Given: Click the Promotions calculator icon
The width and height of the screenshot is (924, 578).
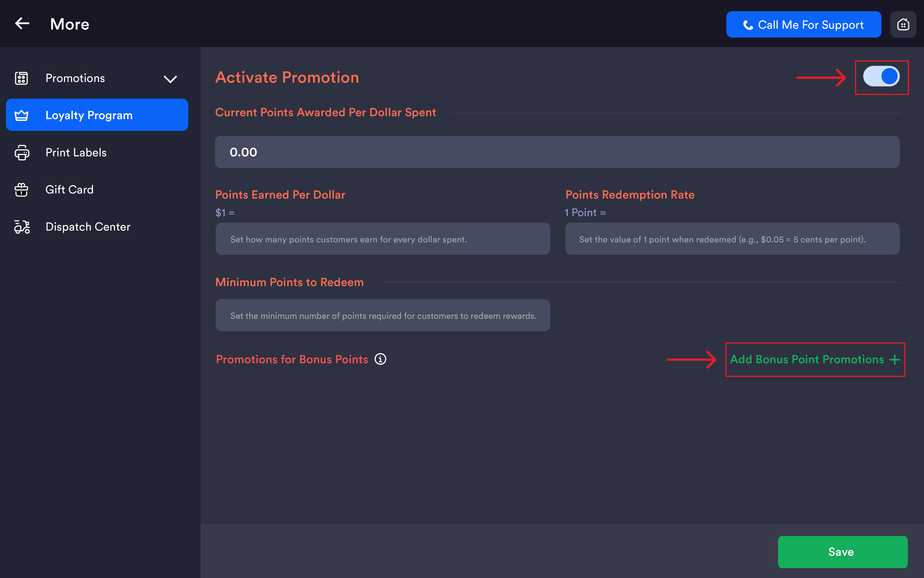Looking at the screenshot, I should (x=22, y=78).
